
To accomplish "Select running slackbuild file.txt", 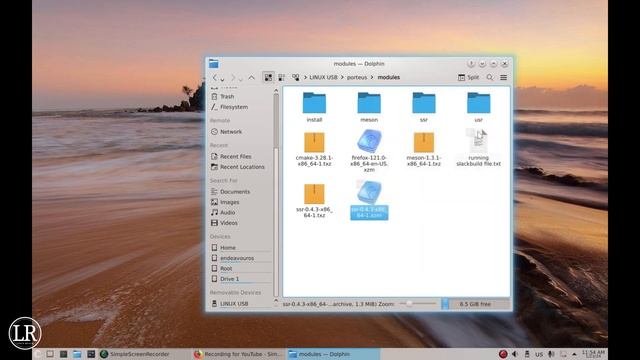I will [x=478, y=148].
